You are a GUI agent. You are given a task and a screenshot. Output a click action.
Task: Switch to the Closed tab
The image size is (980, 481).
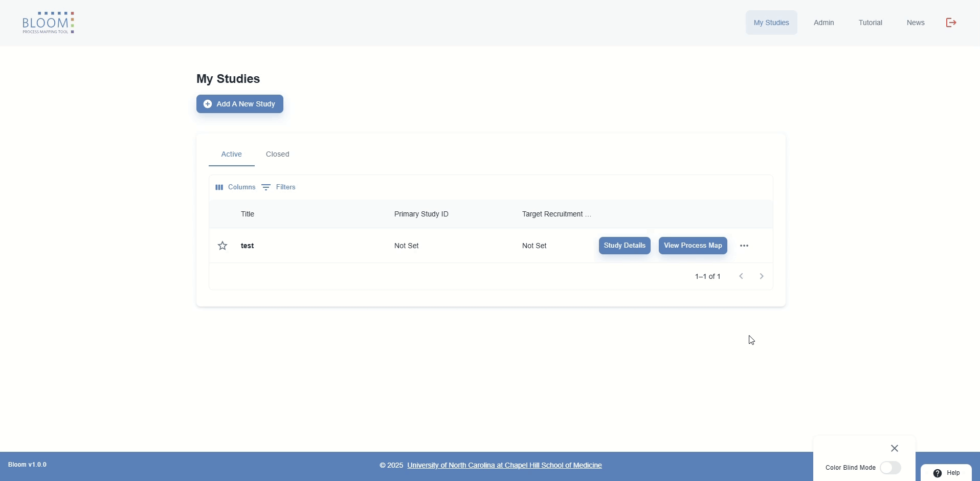tap(277, 154)
